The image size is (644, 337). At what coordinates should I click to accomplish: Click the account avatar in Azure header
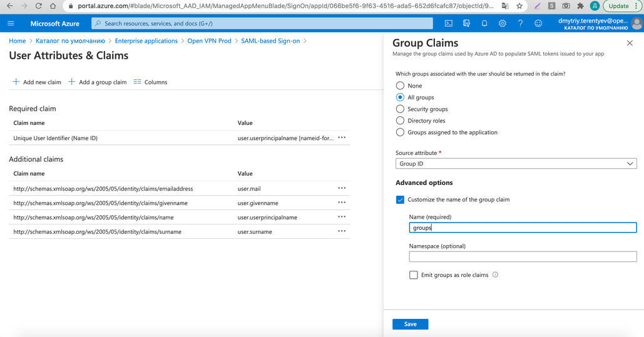(637, 24)
